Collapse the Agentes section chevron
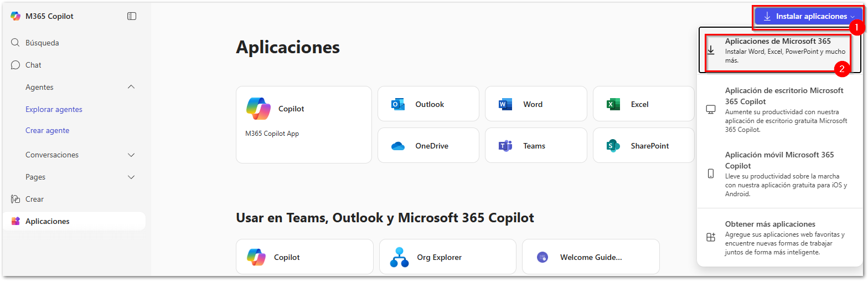The width and height of the screenshot is (868, 281). [x=131, y=87]
